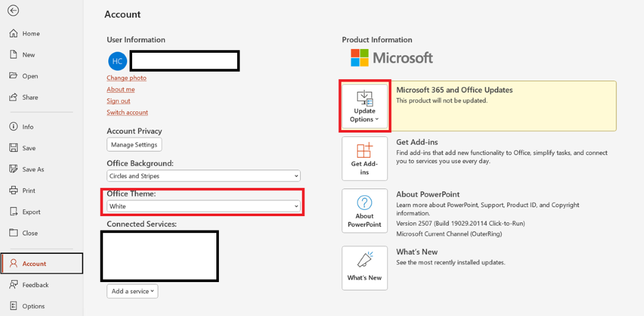Image resolution: width=644 pixels, height=316 pixels.
Task: Open the Add a service dropdown
Action: [x=132, y=291]
